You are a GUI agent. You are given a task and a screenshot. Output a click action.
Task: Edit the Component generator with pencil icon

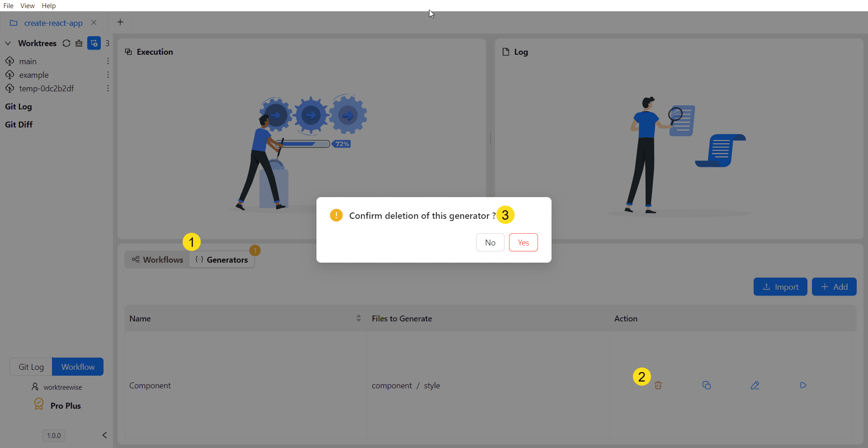755,386
